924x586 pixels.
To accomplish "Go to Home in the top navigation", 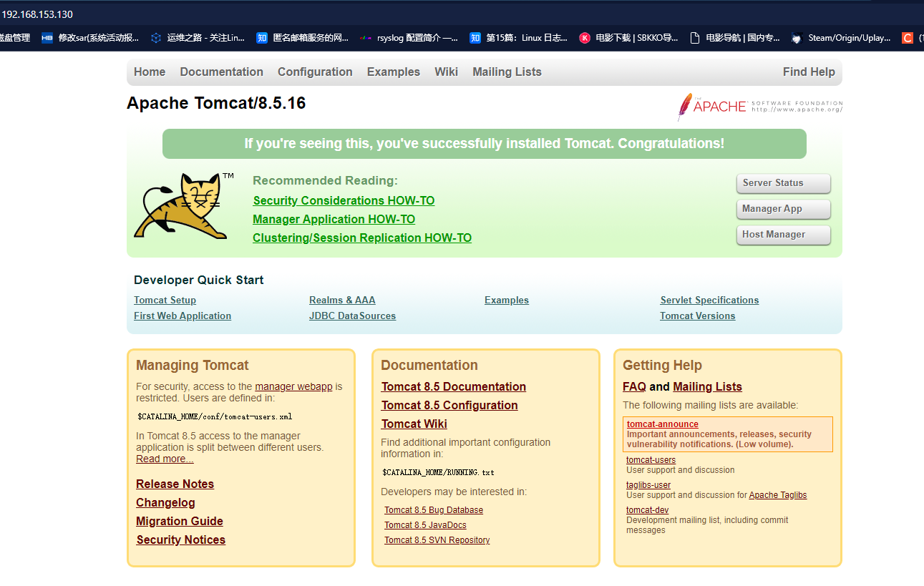I will pos(150,72).
